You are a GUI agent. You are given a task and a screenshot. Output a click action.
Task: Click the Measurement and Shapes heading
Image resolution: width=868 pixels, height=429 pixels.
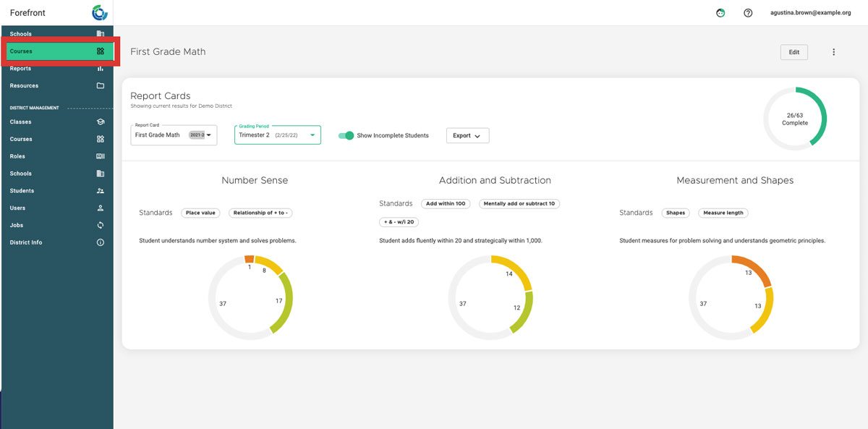pyautogui.click(x=735, y=181)
